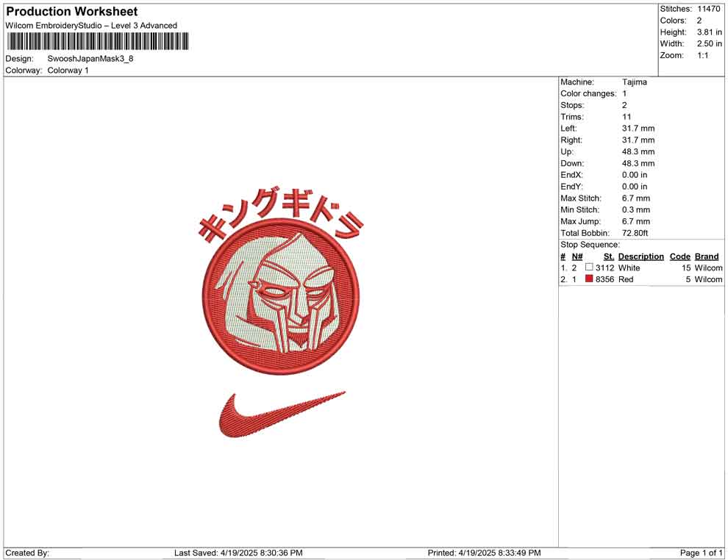Click the Created By label
This screenshot has width=728, height=560.
point(27,553)
